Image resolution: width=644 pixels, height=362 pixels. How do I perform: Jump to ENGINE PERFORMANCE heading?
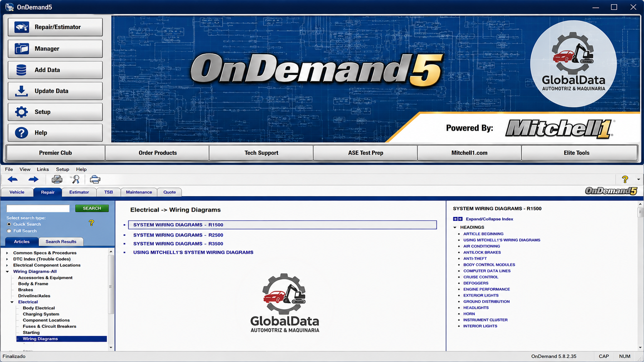click(486, 289)
